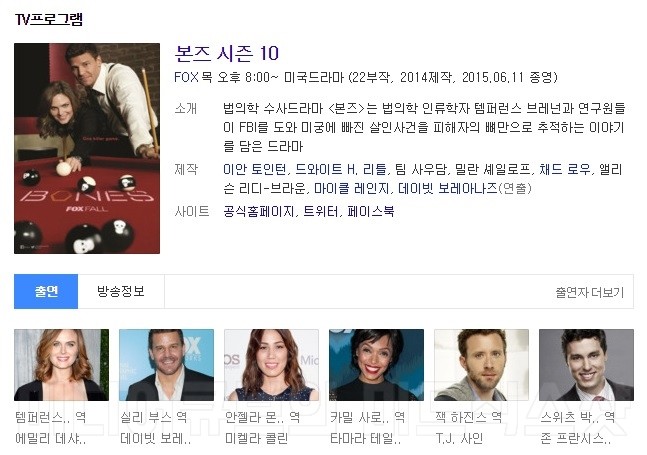The image size is (647, 455).
Task: Open the 공식홈페이지 link
Action: point(258,212)
